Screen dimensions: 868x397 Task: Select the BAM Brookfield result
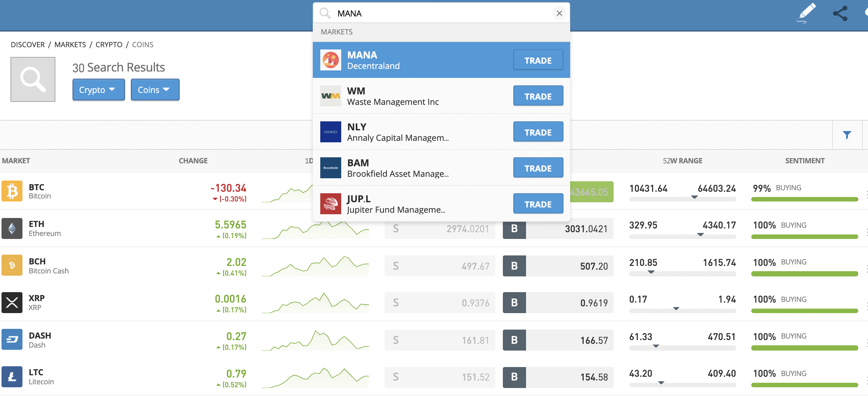[x=441, y=168]
